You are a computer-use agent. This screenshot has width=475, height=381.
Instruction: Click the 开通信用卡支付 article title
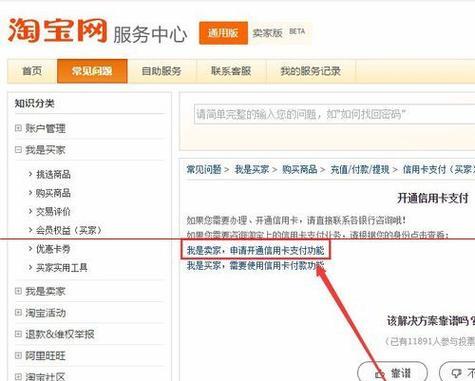433,198
